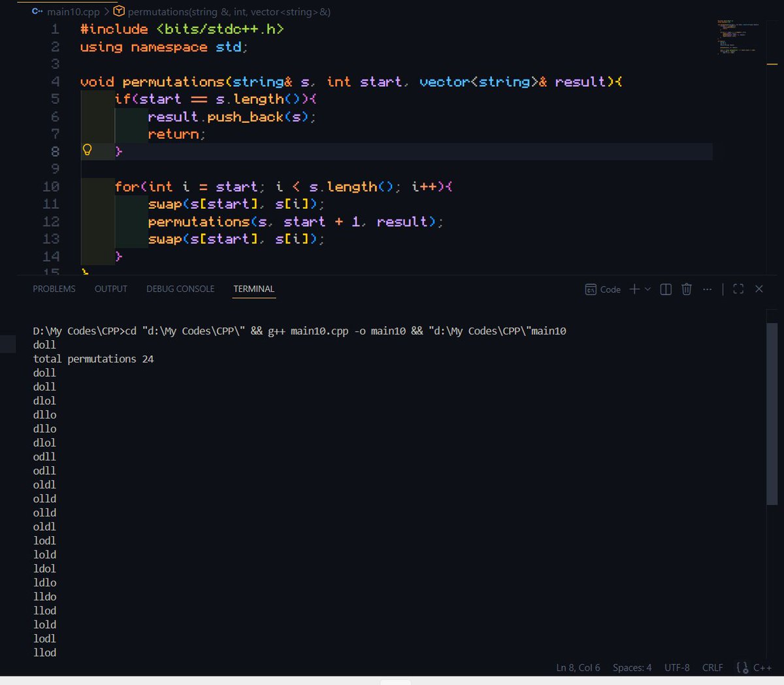The width and height of the screenshot is (784, 685).
Task: Switch to the OUTPUT tab
Action: tap(111, 289)
